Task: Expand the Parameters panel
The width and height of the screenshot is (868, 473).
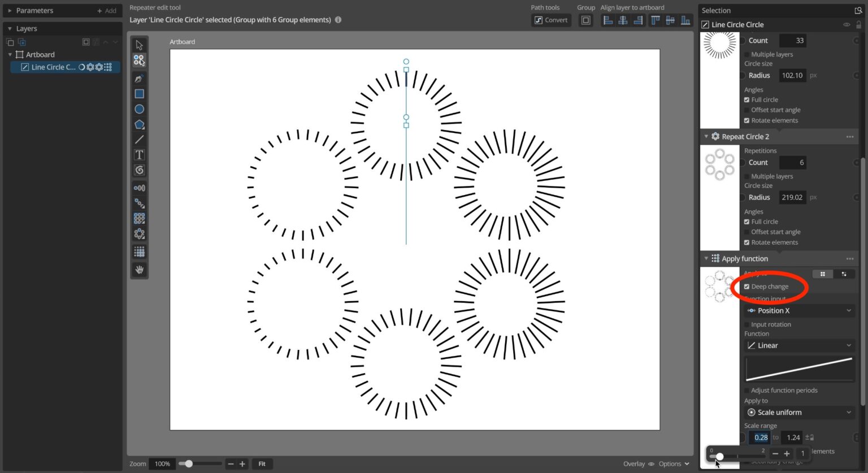Action: pyautogui.click(x=10, y=10)
